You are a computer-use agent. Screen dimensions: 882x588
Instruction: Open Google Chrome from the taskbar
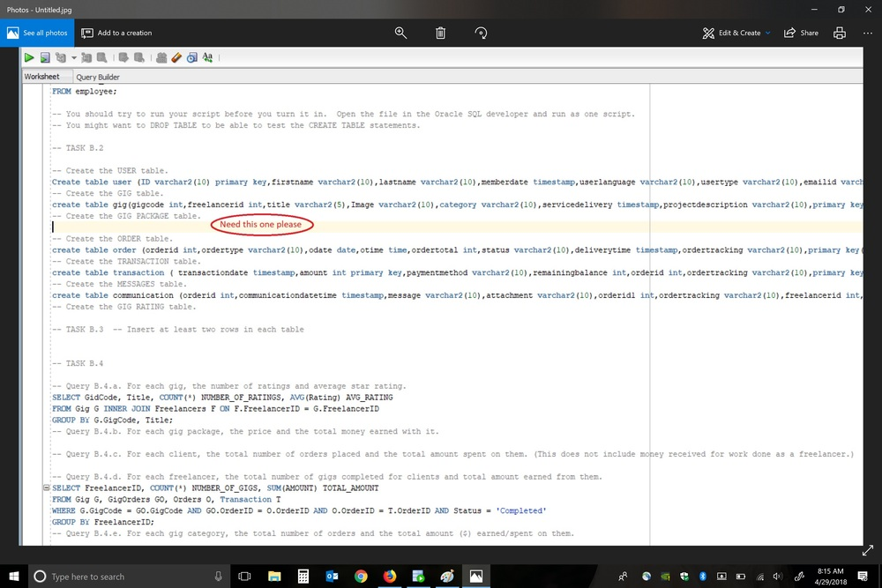tap(361, 577)
